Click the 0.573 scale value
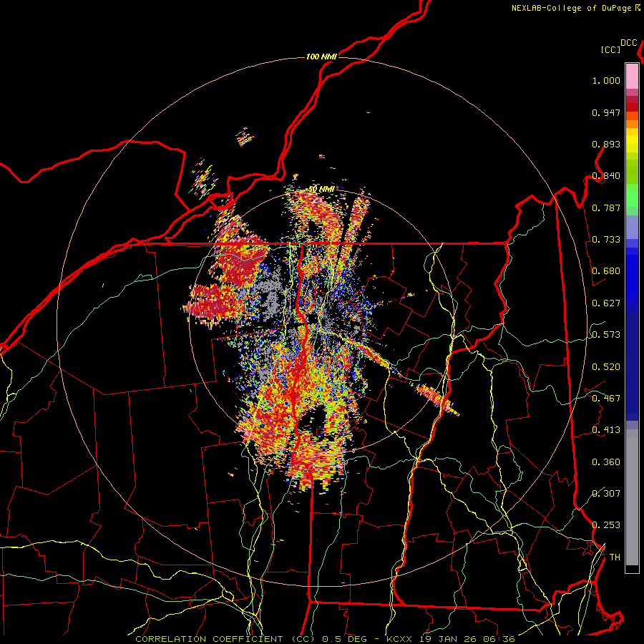The height and width of the screenshot is (644, 644). 606,334
